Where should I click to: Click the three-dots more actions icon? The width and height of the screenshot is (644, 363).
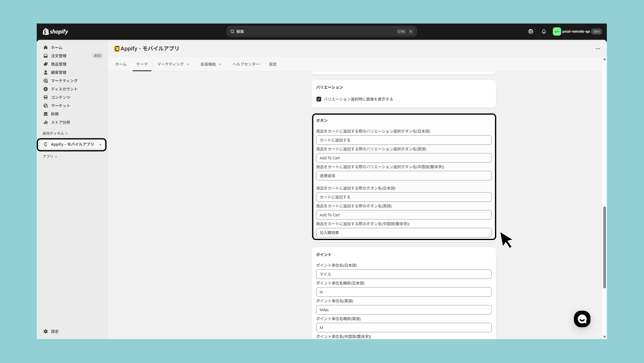[598, 49]
